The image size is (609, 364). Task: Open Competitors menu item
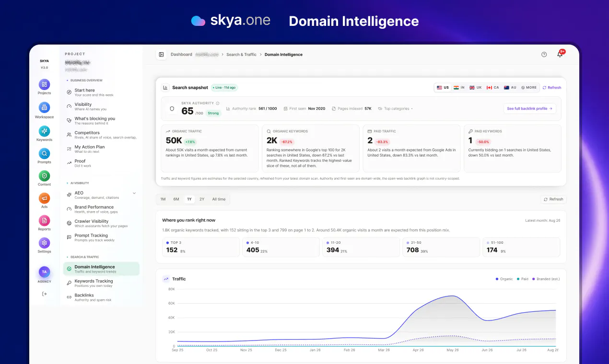pos(101,135)
